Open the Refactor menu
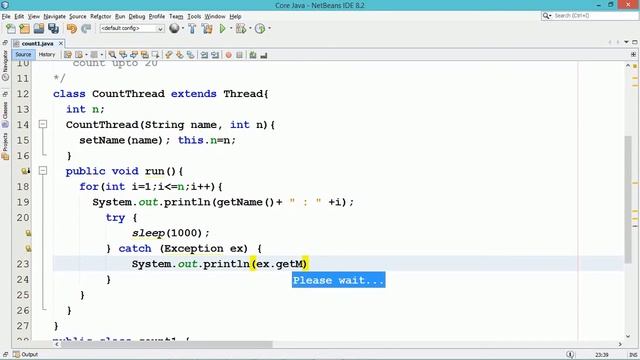 point(100,16)
